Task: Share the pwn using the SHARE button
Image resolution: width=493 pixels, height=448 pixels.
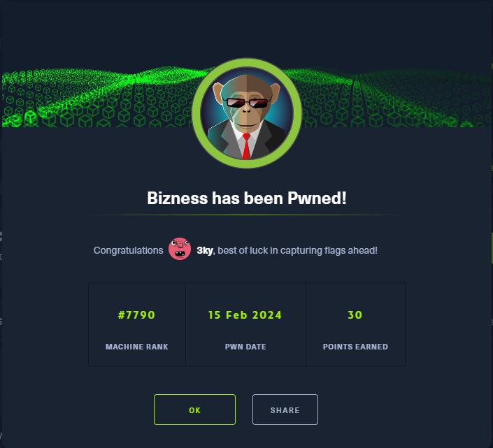Action: [x=285, y=410]
